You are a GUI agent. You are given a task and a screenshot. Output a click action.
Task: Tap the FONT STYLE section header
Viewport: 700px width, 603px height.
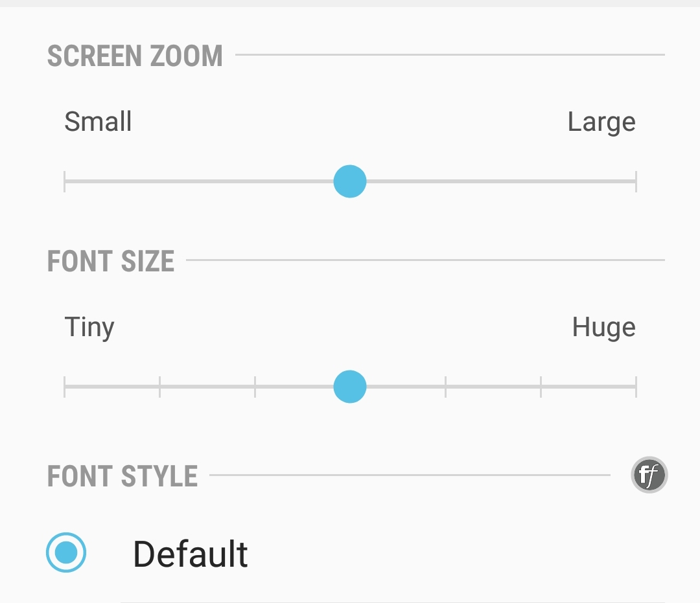tap(122, 477)
